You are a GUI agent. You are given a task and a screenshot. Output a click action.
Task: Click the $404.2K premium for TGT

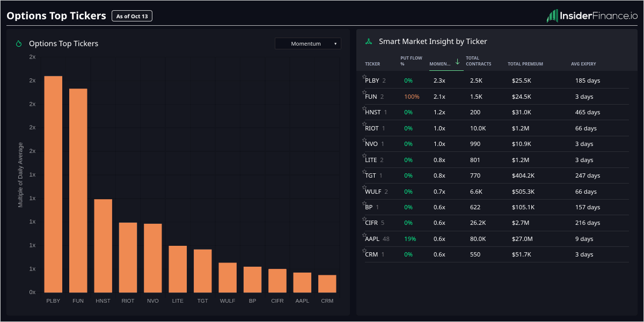(523, 175)
